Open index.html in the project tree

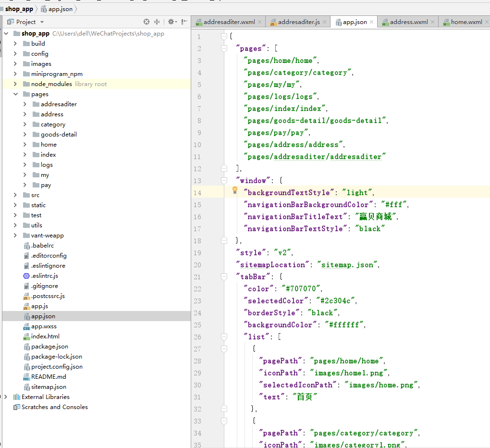point(45,336)
